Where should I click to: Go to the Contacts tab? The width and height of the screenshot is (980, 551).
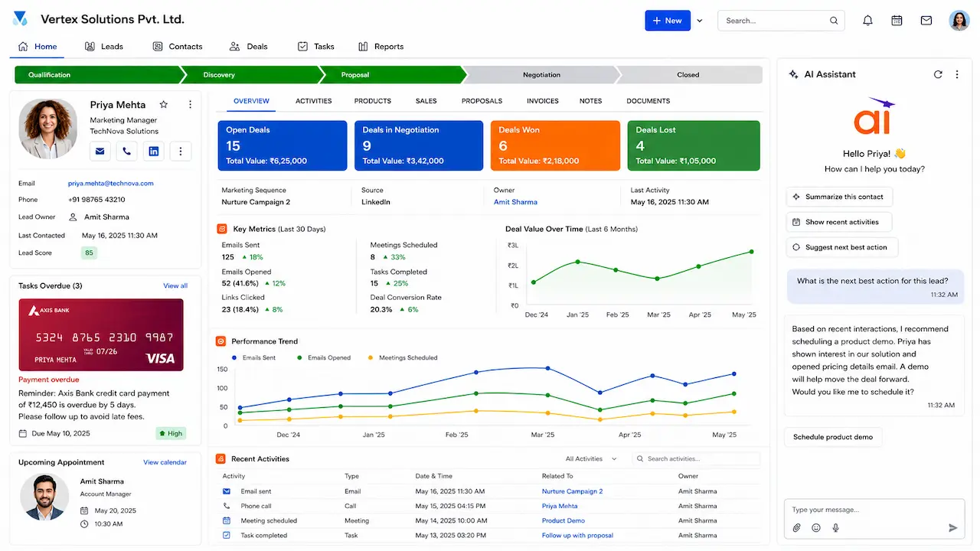click(x=178, y=47)
